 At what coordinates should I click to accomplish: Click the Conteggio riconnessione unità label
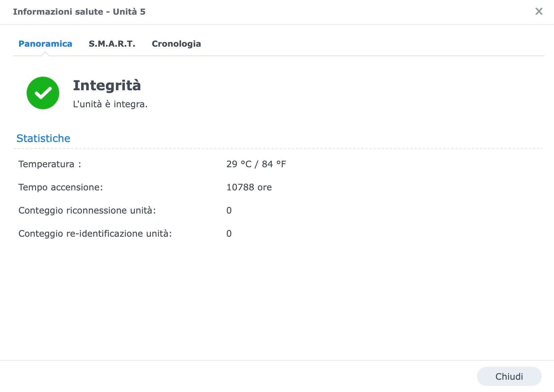click(x=87, y=210)
